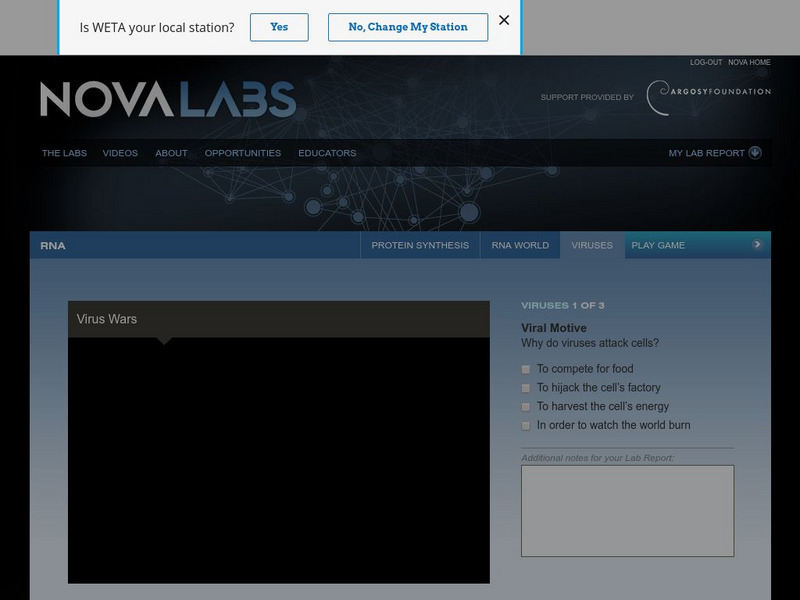Check 'In order to watch the world burn'

pos(524,424)
